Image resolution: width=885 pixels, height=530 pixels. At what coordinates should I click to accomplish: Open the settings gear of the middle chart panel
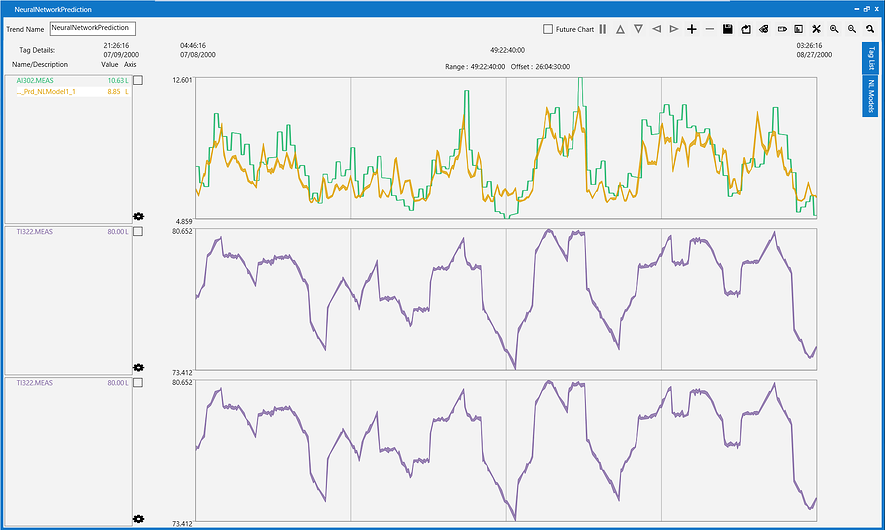(138, 367)
